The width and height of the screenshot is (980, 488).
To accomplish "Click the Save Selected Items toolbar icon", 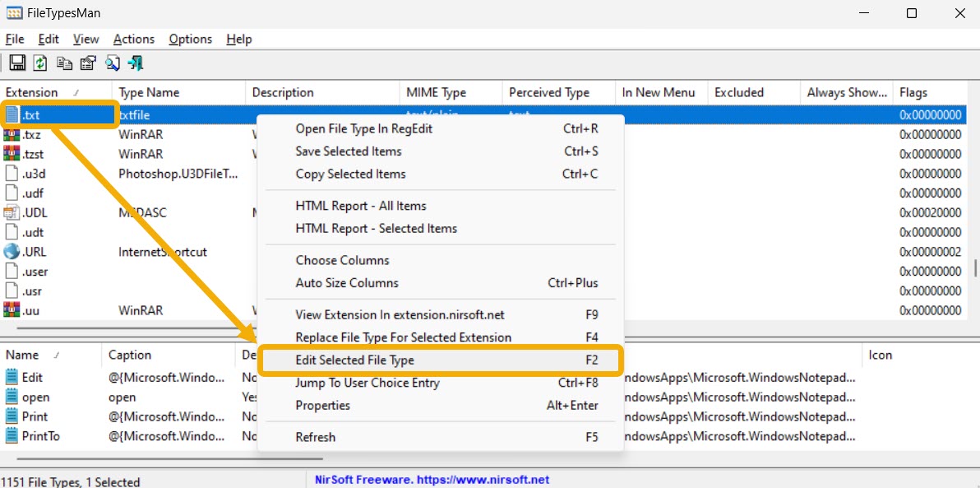I will pos(17,63).
